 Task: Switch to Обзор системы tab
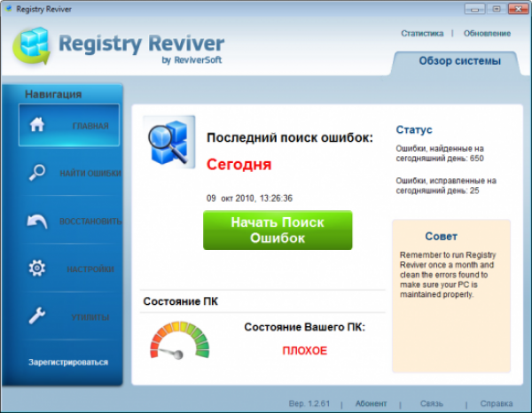(459, 61)
